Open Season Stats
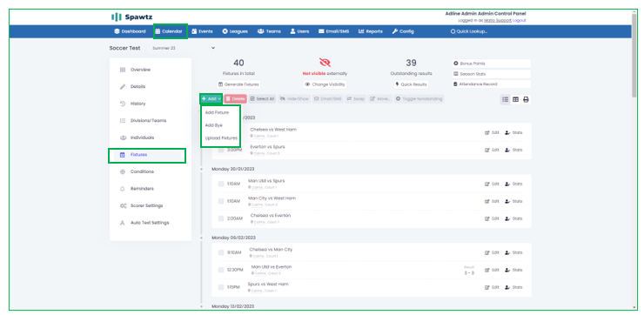 (x=491, y=74)
